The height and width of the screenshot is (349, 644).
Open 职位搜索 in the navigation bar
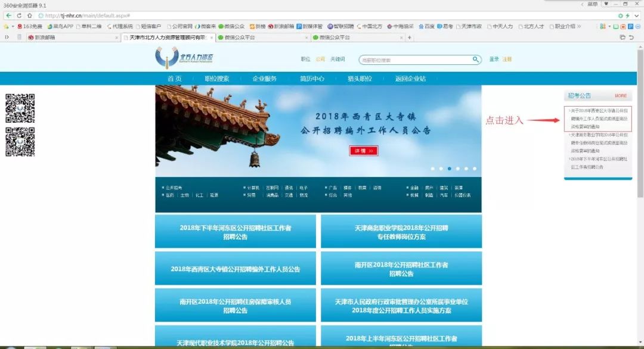[x=217, y=79]
